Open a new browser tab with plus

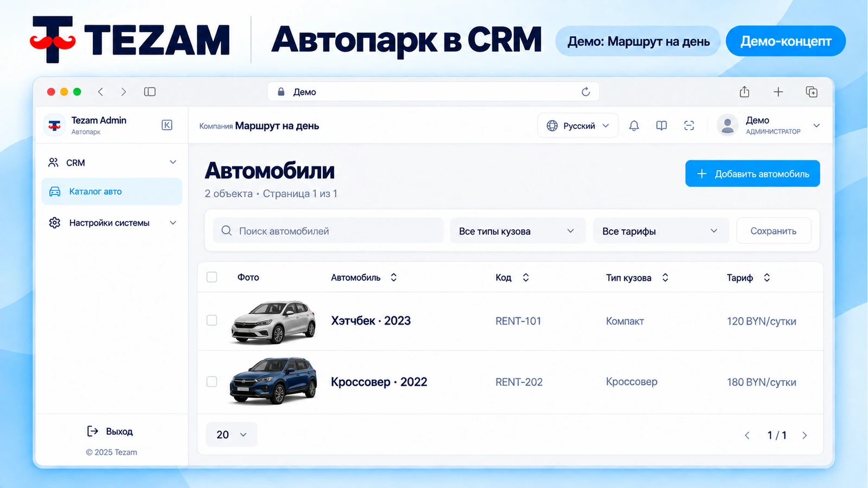(x=778, y=92)
